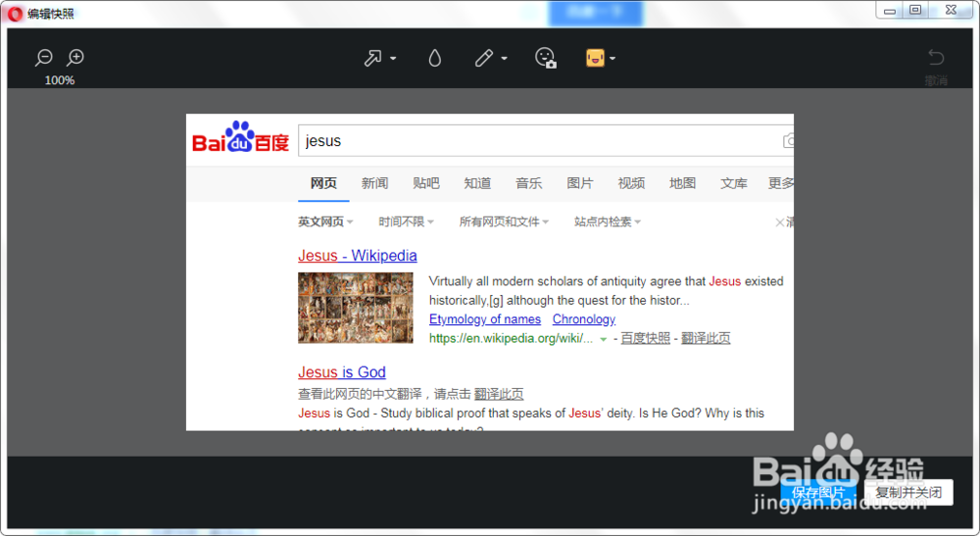Click the Wikipedia result painting thumbnail

pyautogui.click(x=356, y=308)
